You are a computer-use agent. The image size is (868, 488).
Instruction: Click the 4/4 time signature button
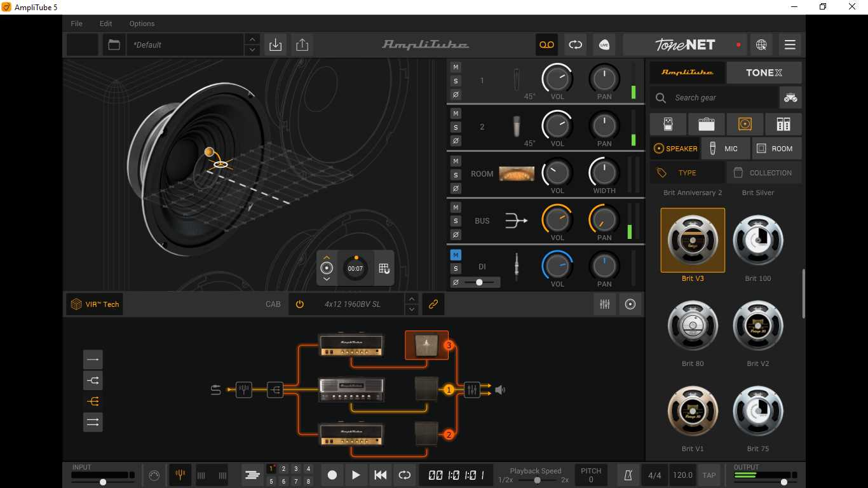tap(654, 475)
